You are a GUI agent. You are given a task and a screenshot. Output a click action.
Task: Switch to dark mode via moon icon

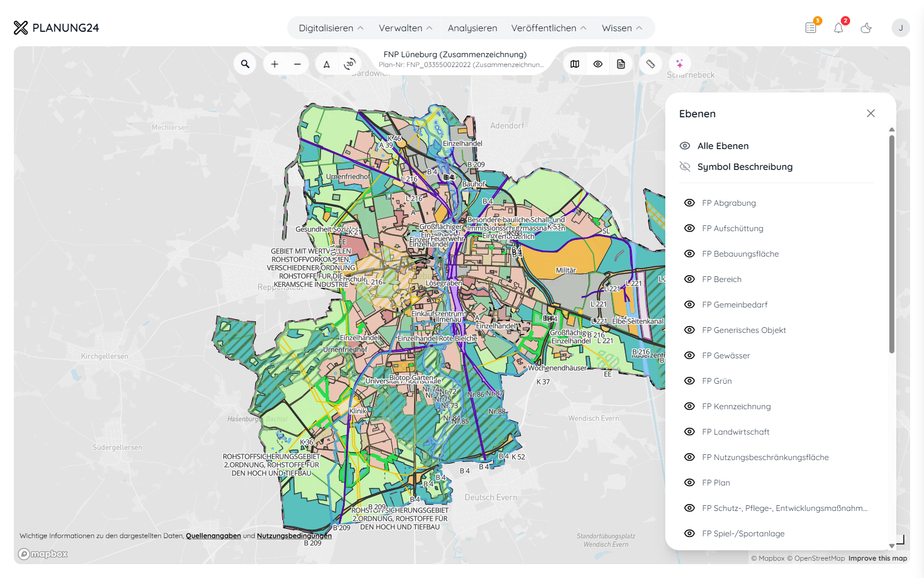866,28
